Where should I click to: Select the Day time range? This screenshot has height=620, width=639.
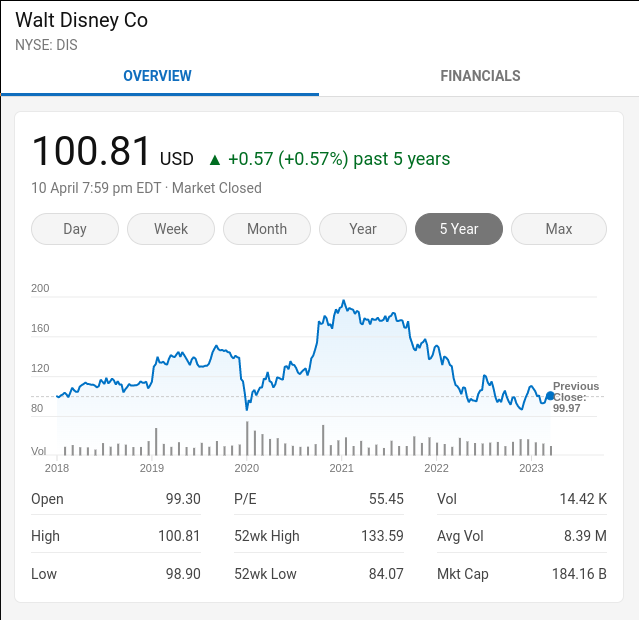(x=75, y=229)
